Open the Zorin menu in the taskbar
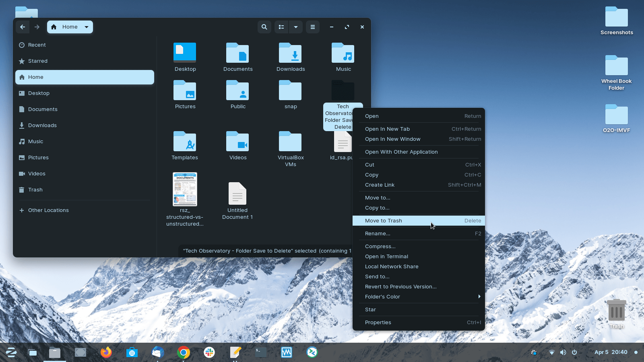Image resolution: width=644 pixels, height=362 pixels. (11, 352)
